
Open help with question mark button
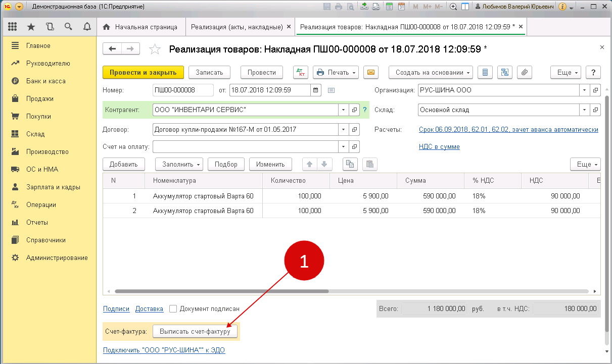[x=593, y=72]
